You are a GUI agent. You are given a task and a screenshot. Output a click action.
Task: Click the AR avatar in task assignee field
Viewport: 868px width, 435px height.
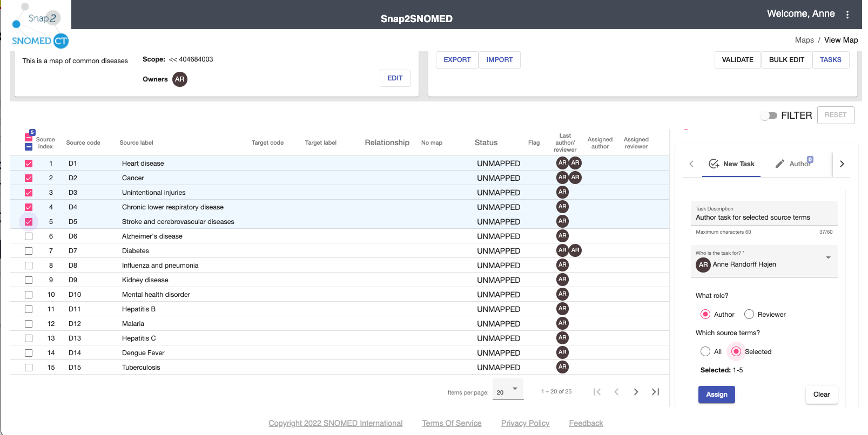(703, 265)
